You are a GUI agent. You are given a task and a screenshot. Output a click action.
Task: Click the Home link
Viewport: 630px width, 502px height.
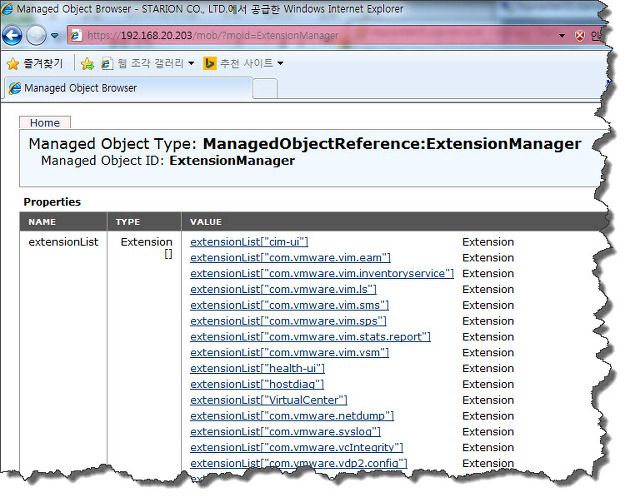[x=45, y=123]
